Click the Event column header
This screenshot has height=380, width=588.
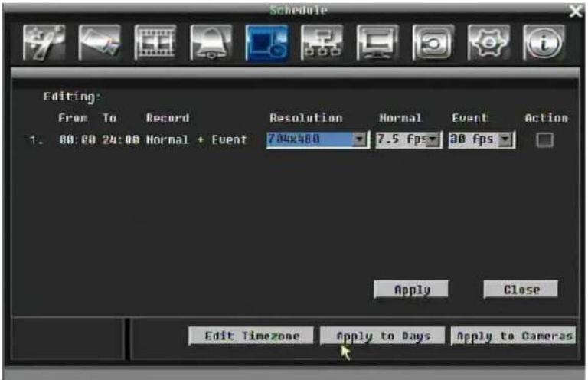coord(470,118)
